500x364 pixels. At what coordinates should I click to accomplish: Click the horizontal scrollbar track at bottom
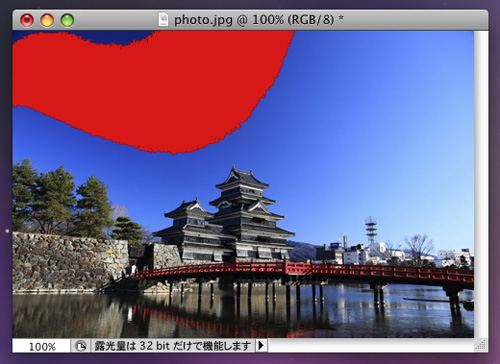tap(371, 345)
